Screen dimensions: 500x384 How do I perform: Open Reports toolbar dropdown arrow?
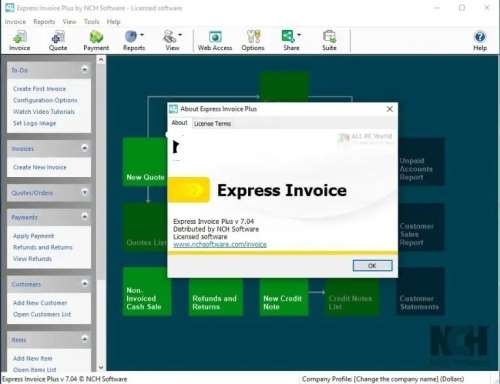pyautogui.click(x=142, y=35)
